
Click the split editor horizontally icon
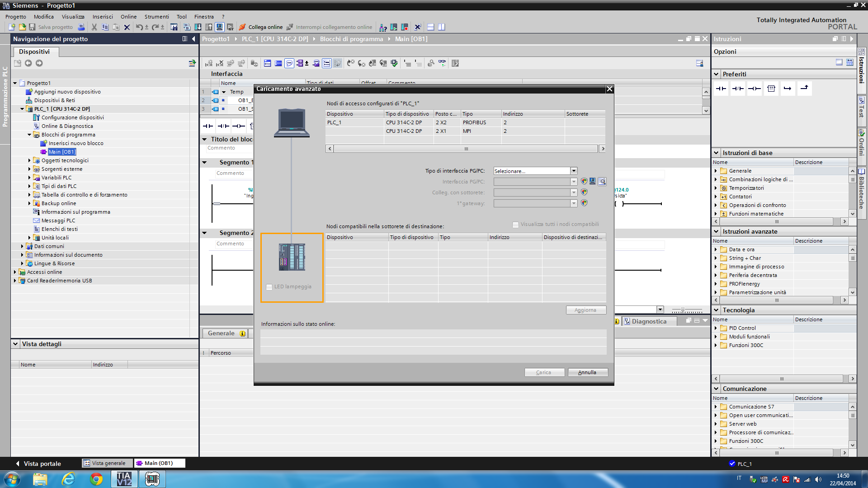coord(430,27)
